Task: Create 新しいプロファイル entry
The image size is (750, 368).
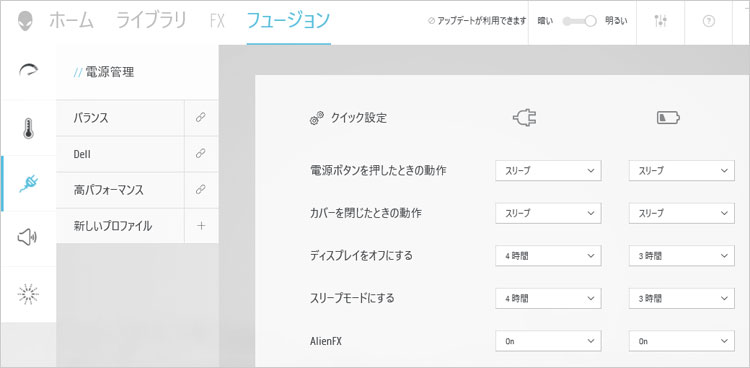Action: click(x=120, y=226)
